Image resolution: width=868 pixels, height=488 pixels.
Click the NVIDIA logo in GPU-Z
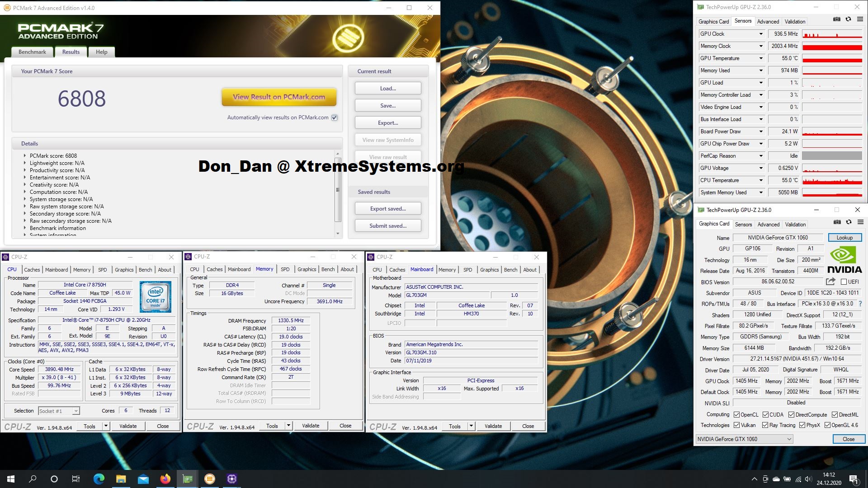click(x=844, y=260)
